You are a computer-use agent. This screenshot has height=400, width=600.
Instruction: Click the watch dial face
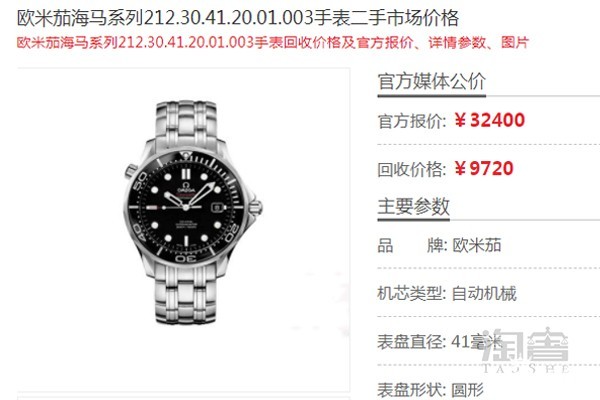click(186, 207)
